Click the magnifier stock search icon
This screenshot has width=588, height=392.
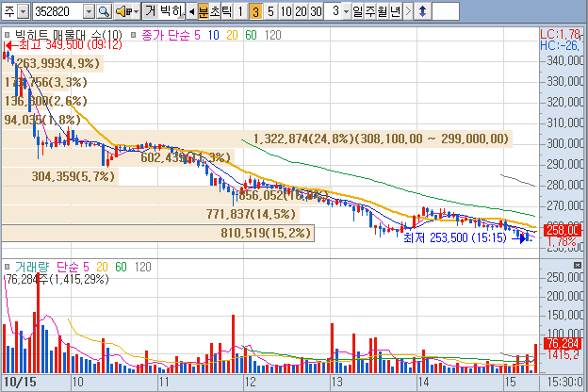(x=104, y=12)
